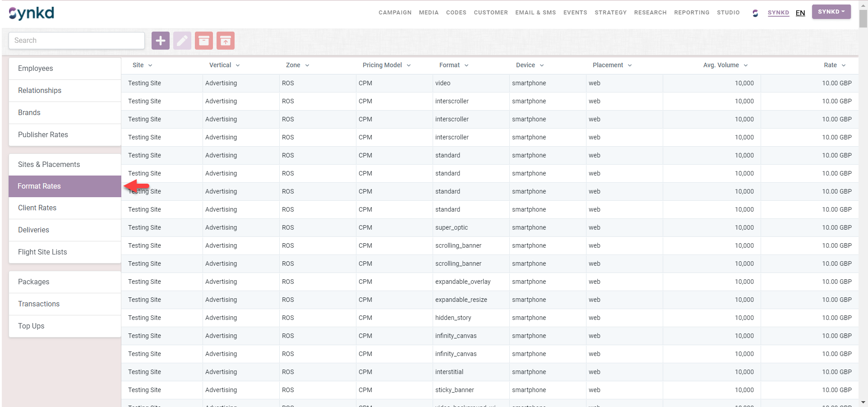This screenshot has height=407, width=868.
Task: Expand the Rate column header chevron
Action: click(x=844, y=65)
